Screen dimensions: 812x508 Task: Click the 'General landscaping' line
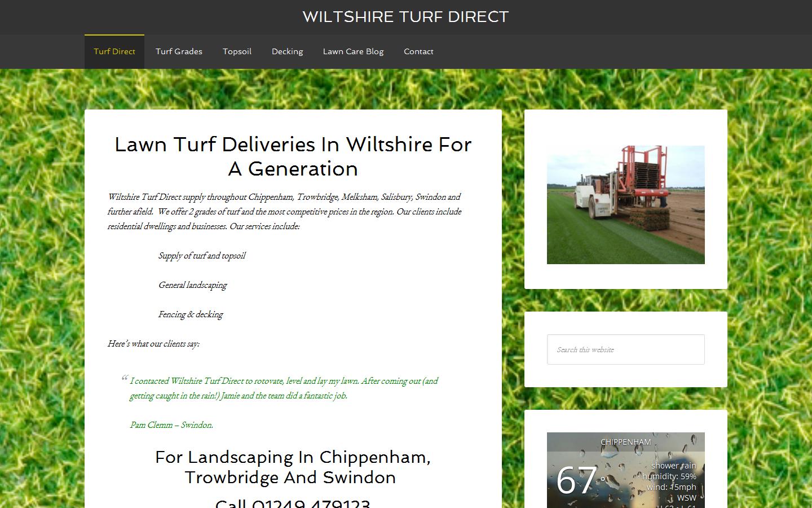tap(192, 285)
